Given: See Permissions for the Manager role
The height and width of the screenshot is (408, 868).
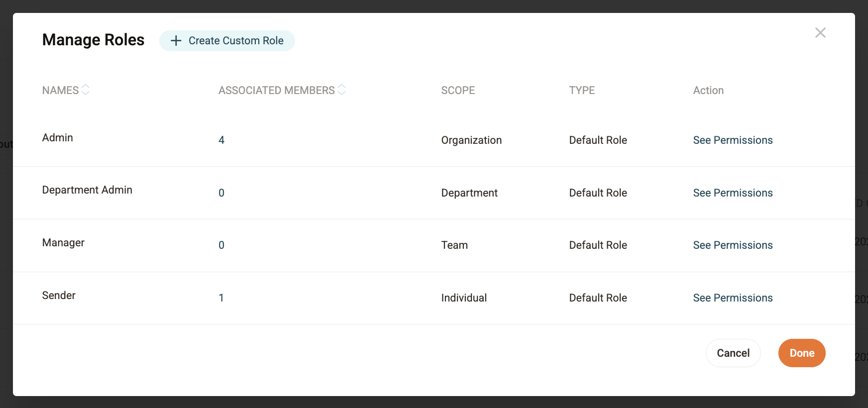Looking at the screenshot, I should click(733, 245).
